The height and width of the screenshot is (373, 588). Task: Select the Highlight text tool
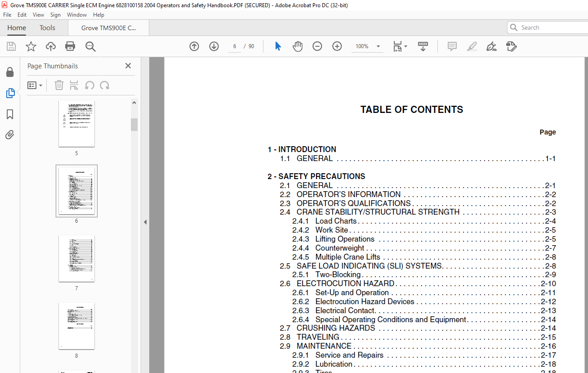472,46
